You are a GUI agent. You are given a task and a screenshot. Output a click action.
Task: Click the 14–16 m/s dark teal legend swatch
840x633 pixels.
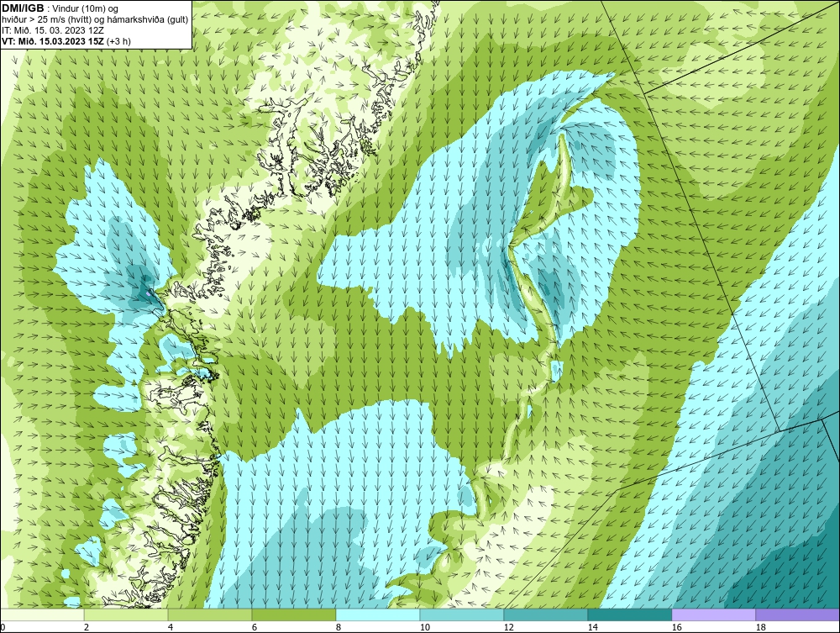coord(630,615)
